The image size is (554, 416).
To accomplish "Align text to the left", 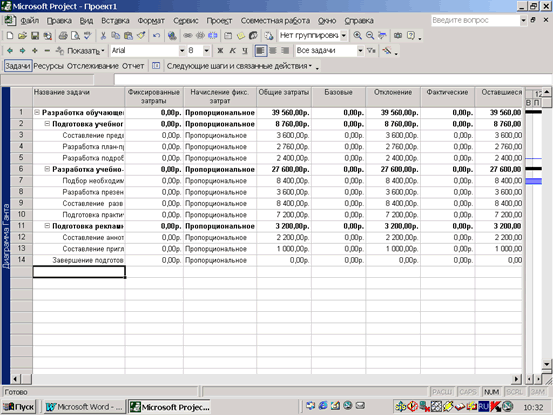I will (260, 51).
